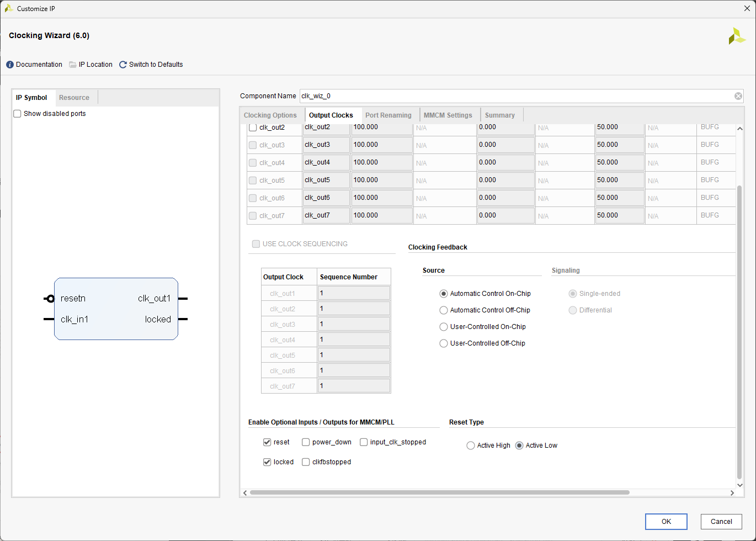
Task: Click the Clocking Feedback section heading
Action: coord(438,247)
